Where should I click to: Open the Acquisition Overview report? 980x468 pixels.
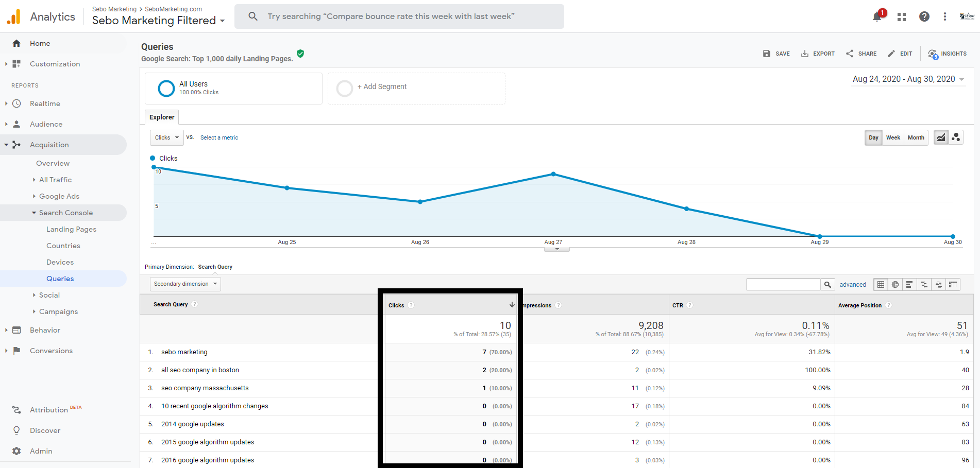coord(53,163)
